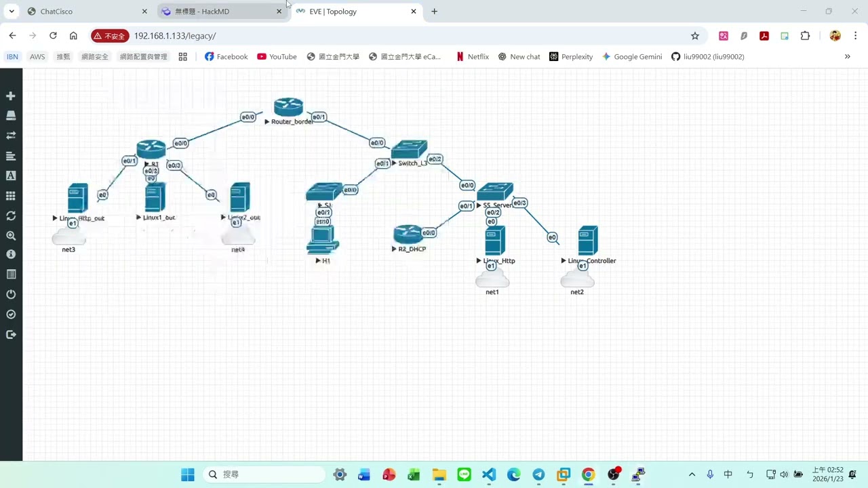Select the H1 computer node

323,241
